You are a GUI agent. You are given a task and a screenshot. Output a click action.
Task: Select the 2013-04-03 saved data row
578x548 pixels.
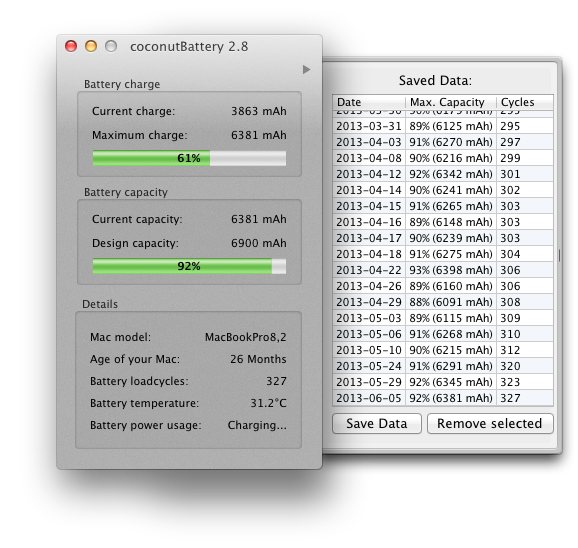pyautogui.click(x=443, y=142)
